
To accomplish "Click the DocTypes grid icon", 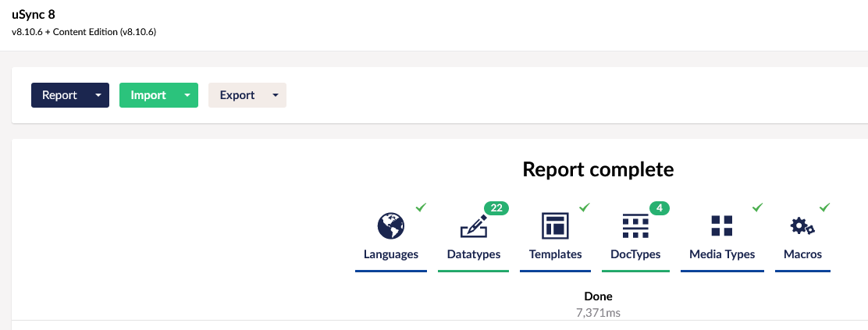I will tap(635, 226).
